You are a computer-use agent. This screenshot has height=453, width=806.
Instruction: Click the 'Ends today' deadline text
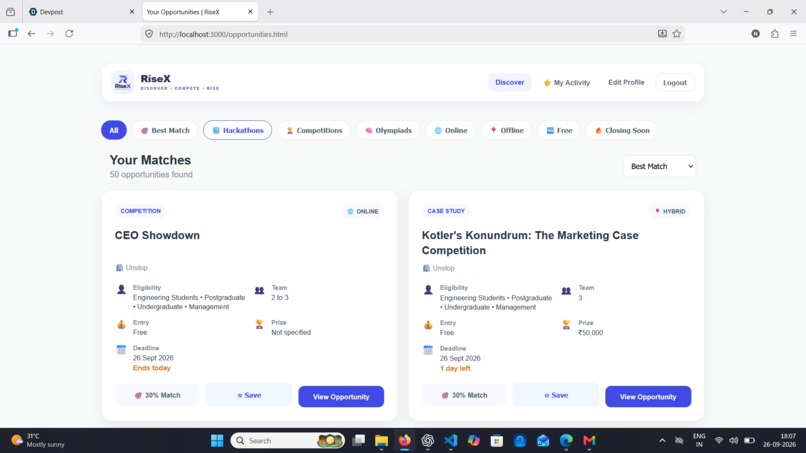(152, 368)
